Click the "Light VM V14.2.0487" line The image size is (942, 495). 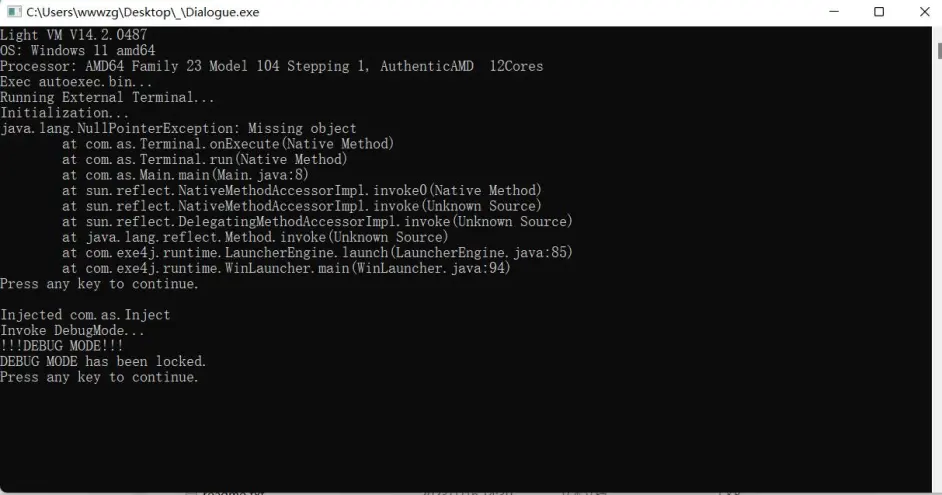[x=73, y=34]
